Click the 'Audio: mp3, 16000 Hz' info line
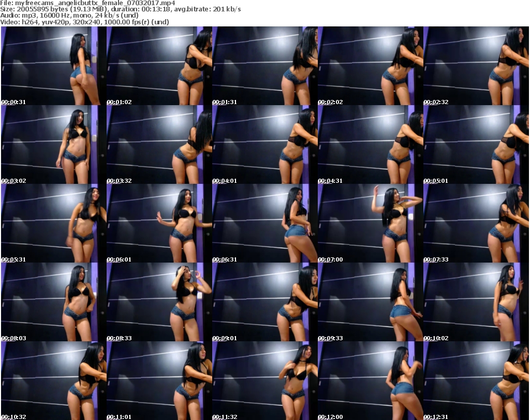Viewport: 530px width, 420px height. [x=69, y=16]
